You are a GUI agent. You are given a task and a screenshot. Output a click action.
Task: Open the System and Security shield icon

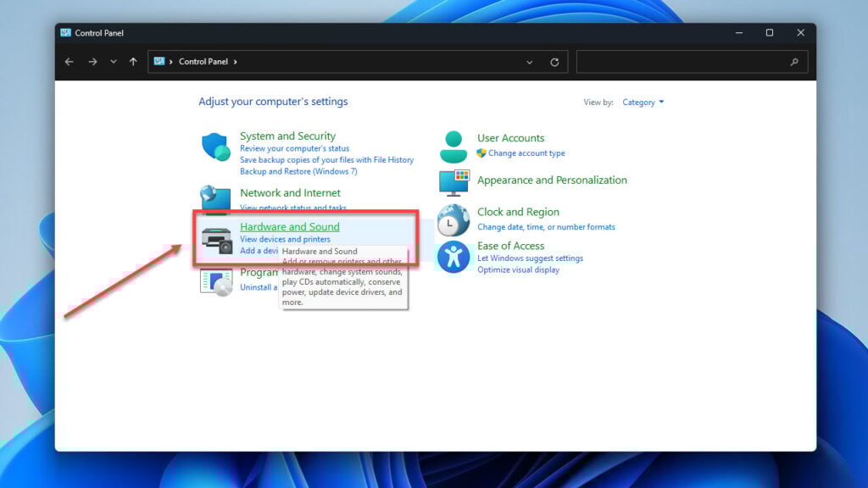[x=215, y=147]
